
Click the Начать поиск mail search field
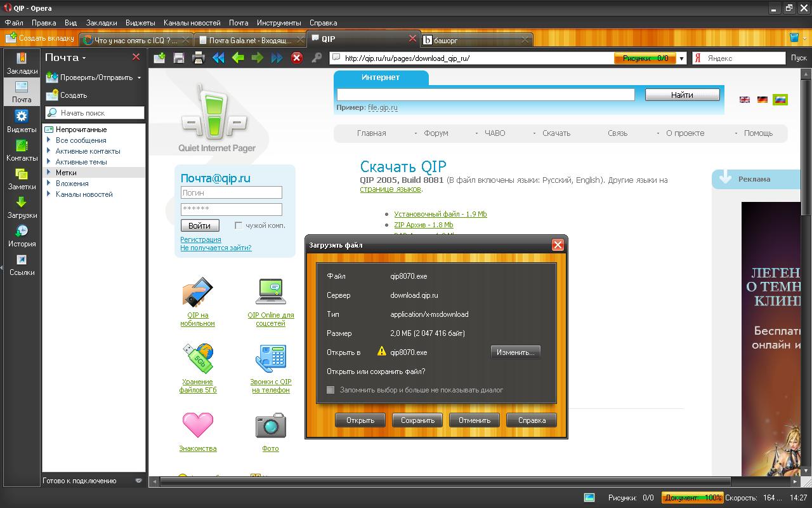click(95, 112)
